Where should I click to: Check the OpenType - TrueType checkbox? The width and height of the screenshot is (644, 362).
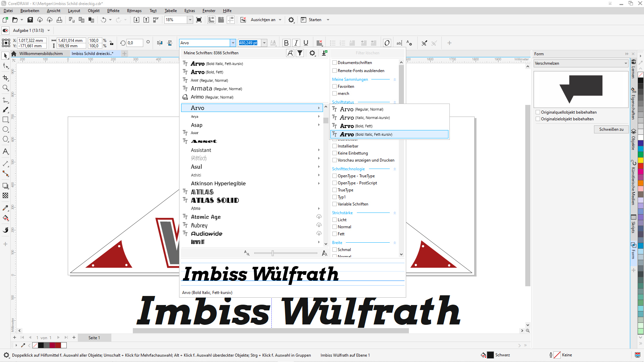coord(334,176)
